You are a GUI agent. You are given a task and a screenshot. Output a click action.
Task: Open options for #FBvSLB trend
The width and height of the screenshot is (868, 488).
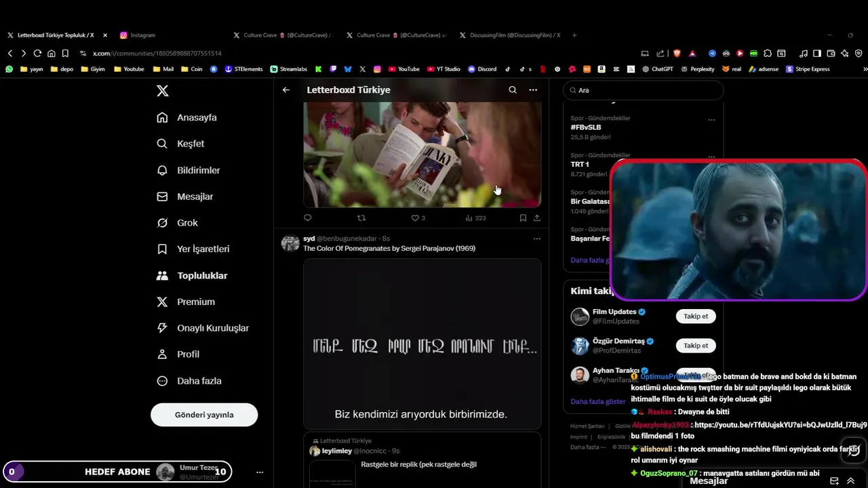click(711, 119)
